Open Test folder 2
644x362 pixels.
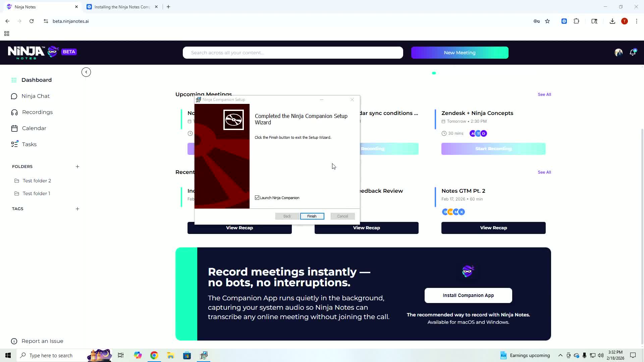37,181
